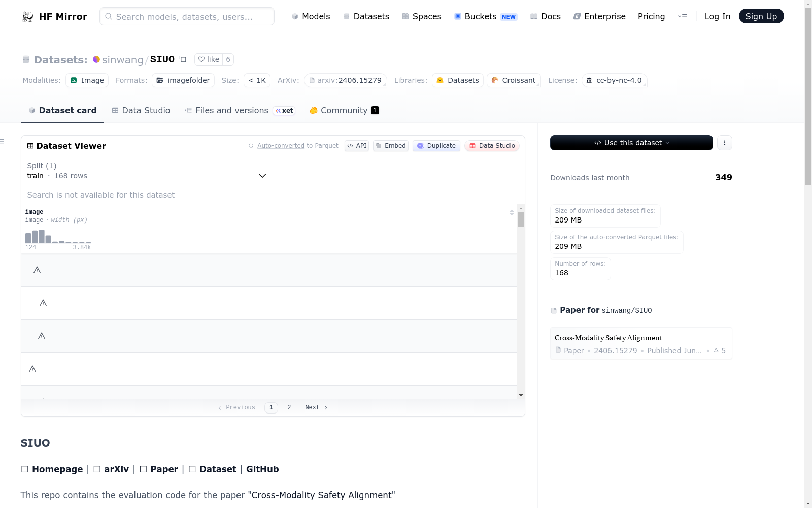Open the more options kebab menu

click(725, 143)
